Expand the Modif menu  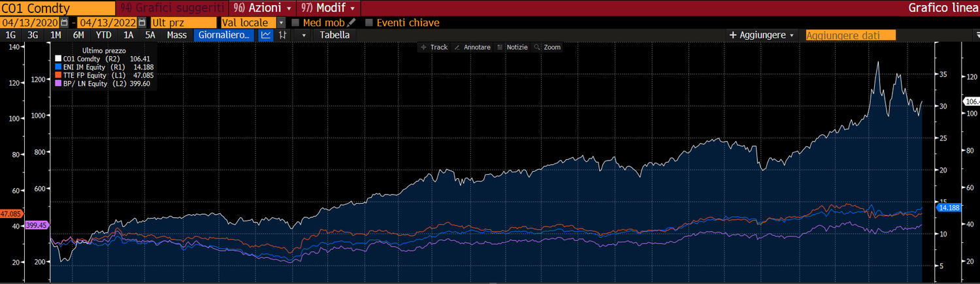(328, 8)
